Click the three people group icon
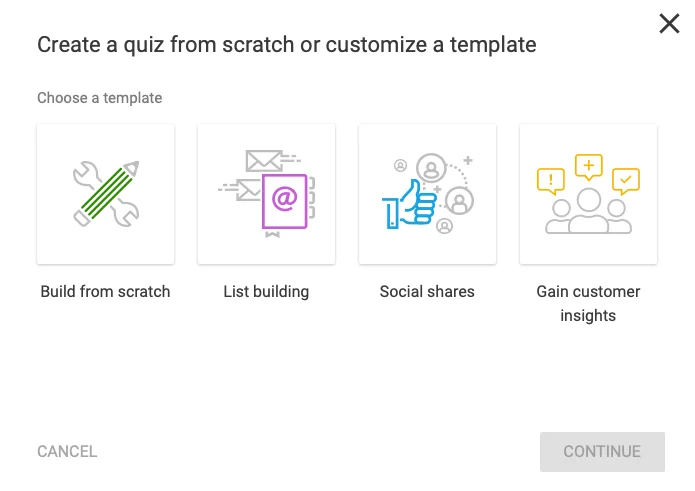Screen dimensions: 695x491 coord(588,215)
